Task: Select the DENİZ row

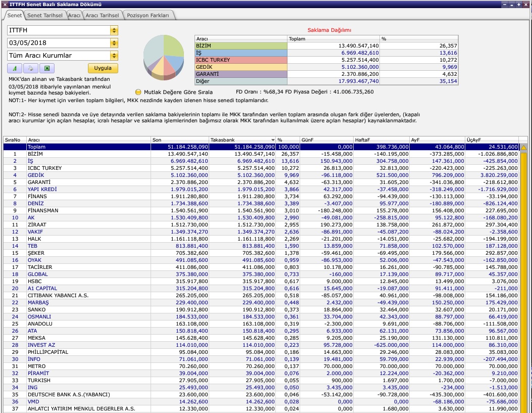Action: pyautogui.click(x=261, y=204)
